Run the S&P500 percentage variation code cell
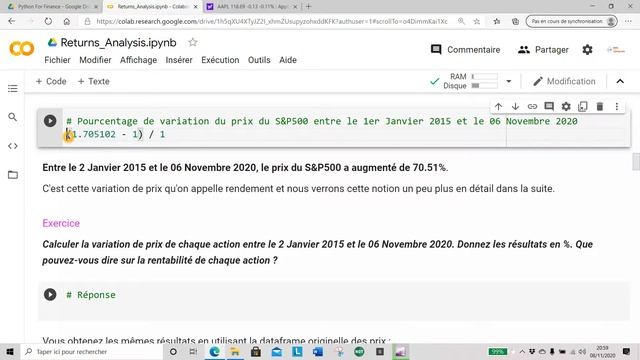 (x=50, y=121)
